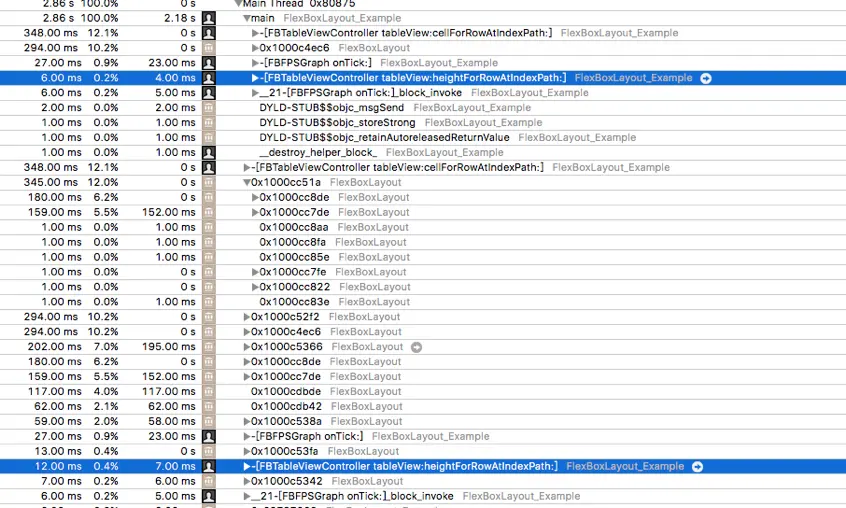Click library icon on 0x1000c53fa row
Screen dimensions: 846x508
coord(209,451)
